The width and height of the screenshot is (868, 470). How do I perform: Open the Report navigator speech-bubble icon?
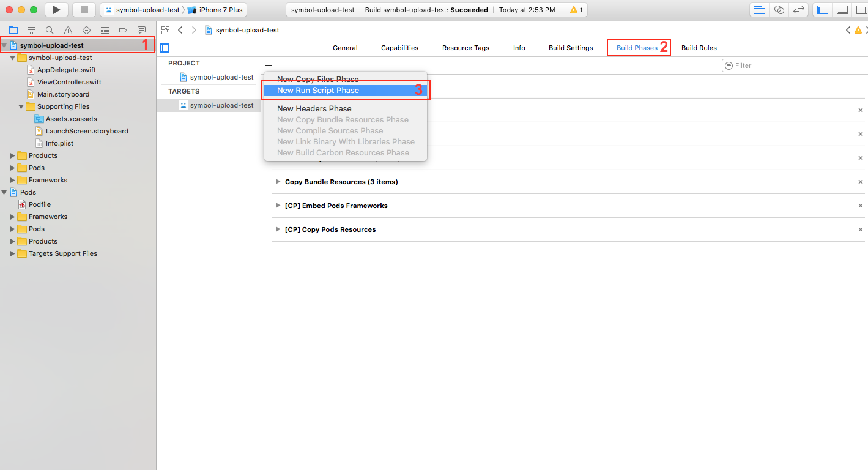[x=141, y=30]
